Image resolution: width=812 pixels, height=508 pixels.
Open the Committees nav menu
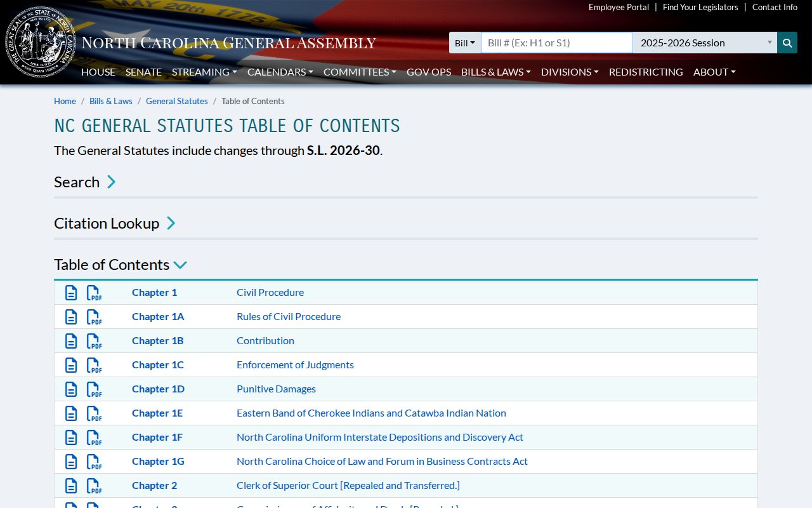pyautogui.click(x=360, y=72)
